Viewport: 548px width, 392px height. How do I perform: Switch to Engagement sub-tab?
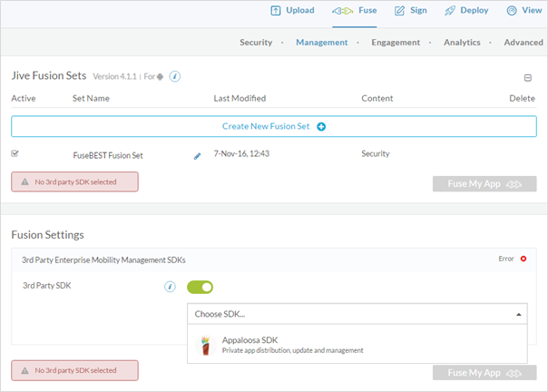396,43
